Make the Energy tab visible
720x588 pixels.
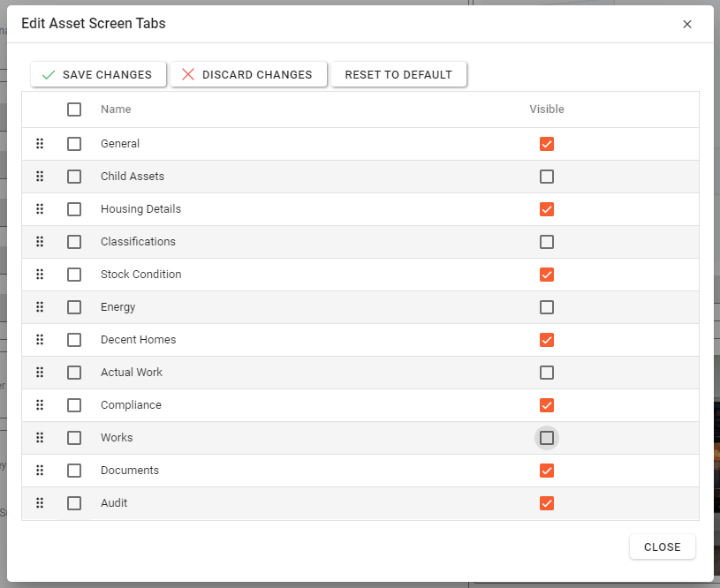tap(547, 307)
